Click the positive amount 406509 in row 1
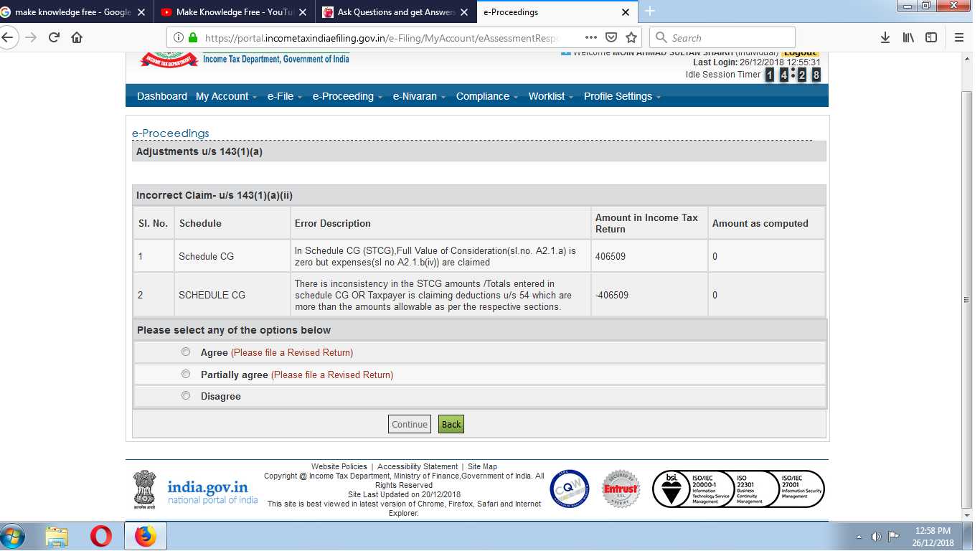Viewport: 980px width, 551px height. 611,256
